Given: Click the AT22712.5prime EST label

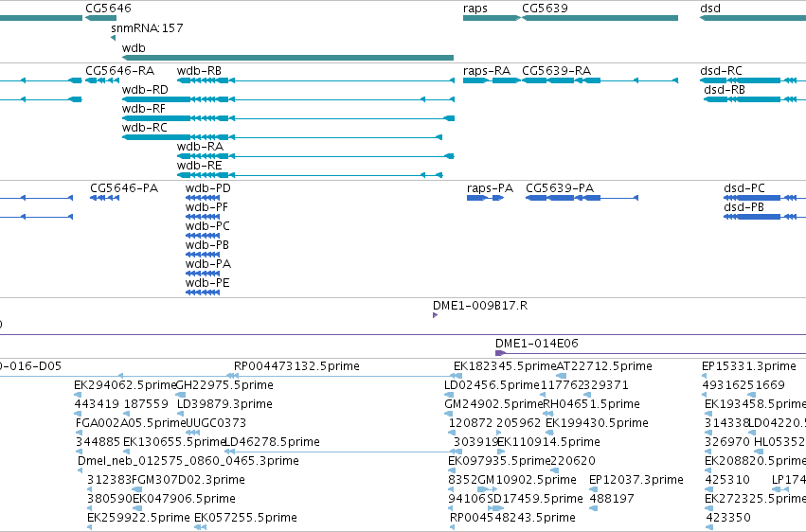Looking at the screenshot, I should point(604,366).
